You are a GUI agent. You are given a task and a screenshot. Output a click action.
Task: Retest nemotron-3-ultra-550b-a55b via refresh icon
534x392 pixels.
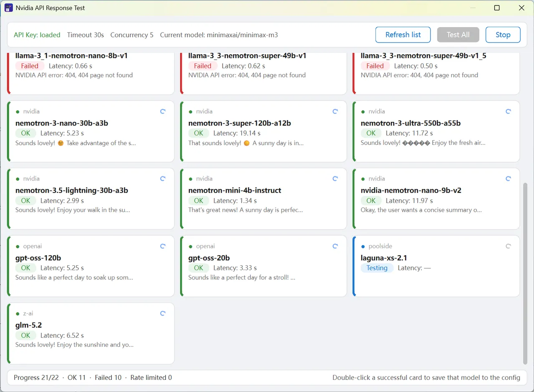(508, 111)
